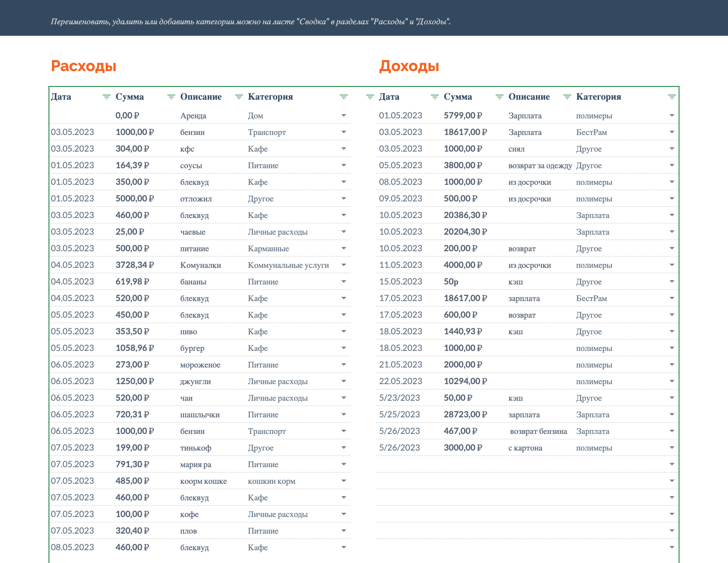Select the 164,39 ₽ amount cell
This screenshot has width=728, height=563.
point(132,165)
